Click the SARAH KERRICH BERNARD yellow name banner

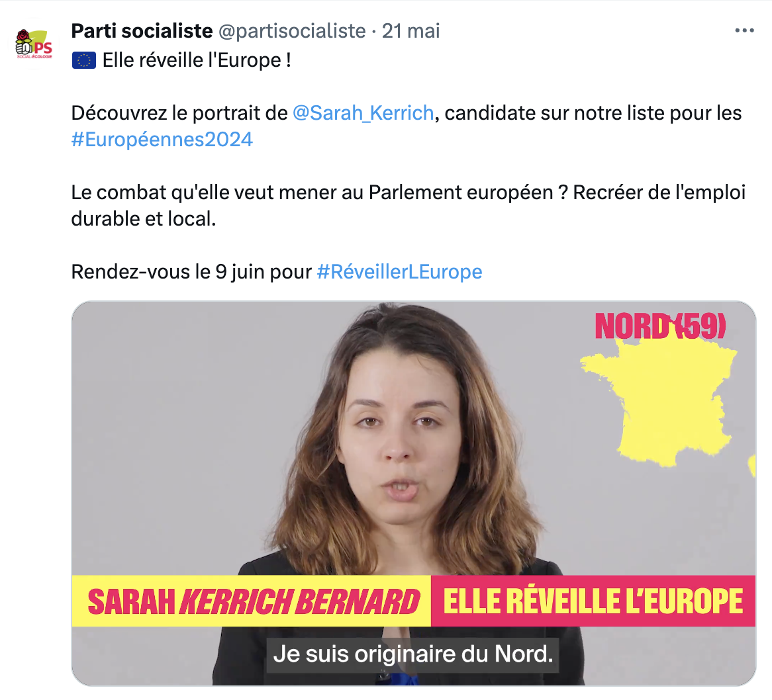click(253, 601)
